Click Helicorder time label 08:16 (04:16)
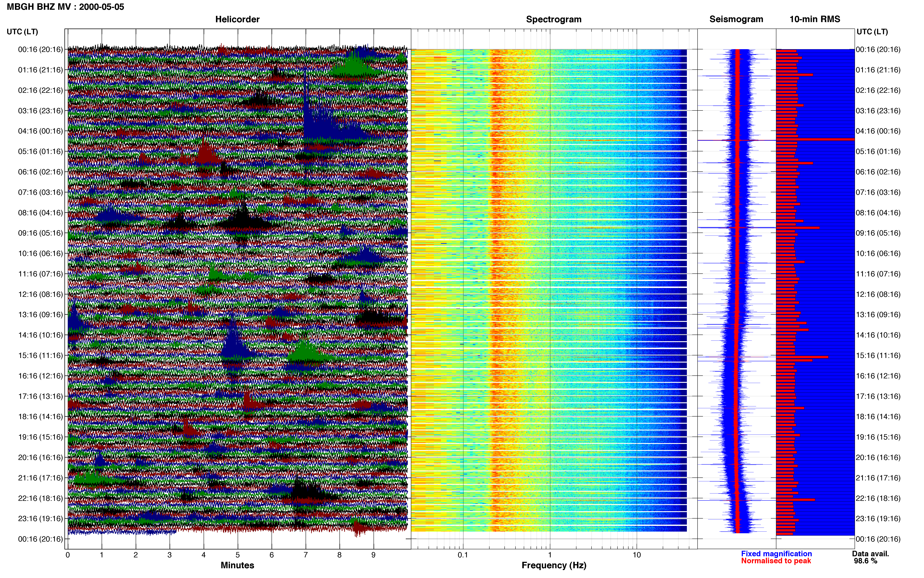This screenshot has height=578, width=924. [x=40, y=213]
